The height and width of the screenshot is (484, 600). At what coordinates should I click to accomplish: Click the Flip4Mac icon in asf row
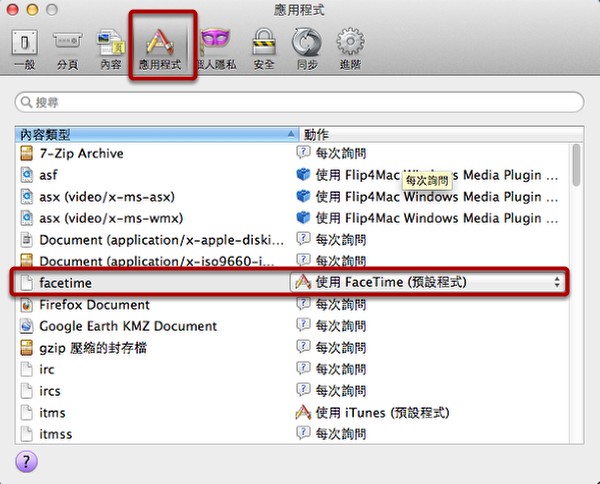303,175
